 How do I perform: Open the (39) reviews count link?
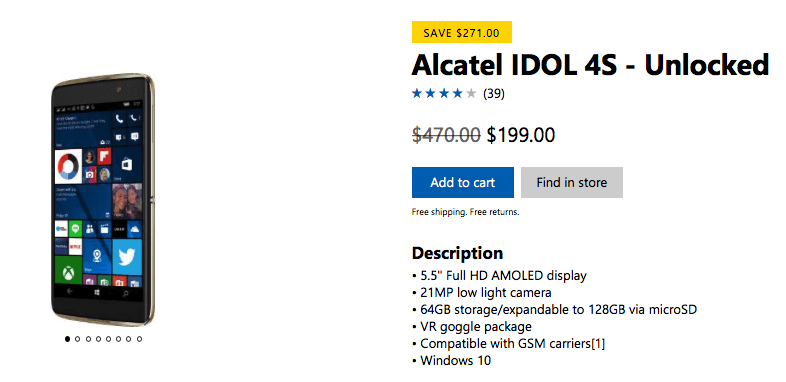point(494,94)
